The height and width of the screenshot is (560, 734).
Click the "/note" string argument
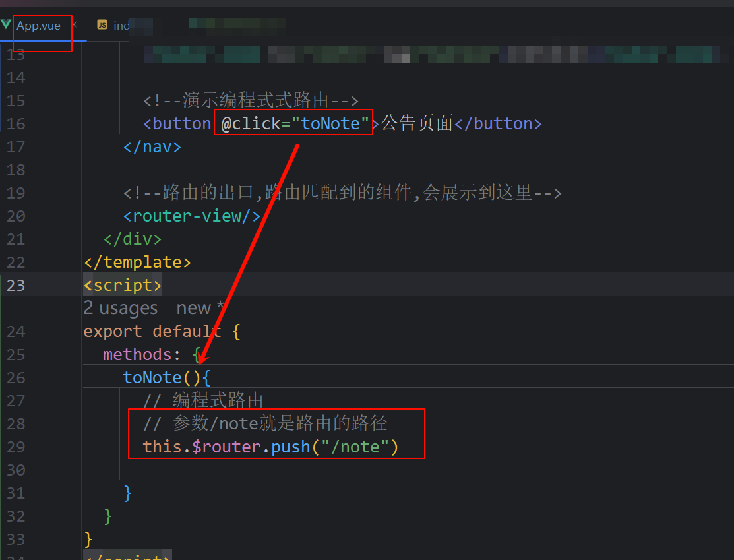(355, 447)
